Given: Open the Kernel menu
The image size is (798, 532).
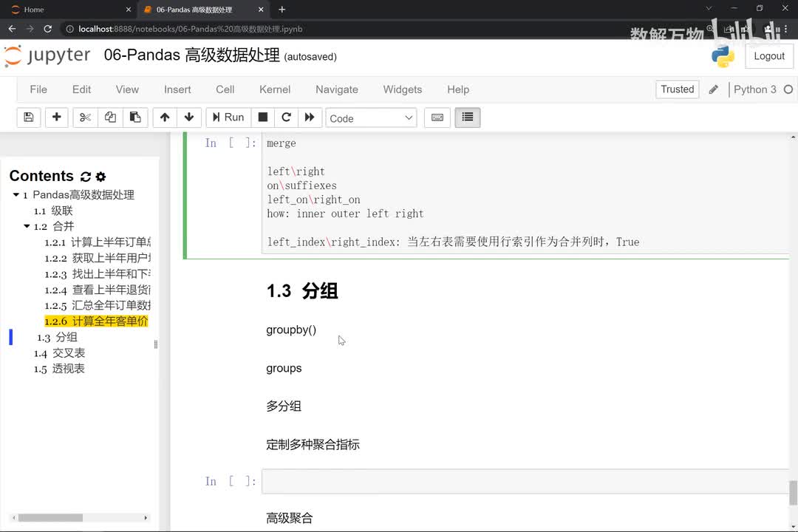Looking at the screenshot, I should (275, 89).
